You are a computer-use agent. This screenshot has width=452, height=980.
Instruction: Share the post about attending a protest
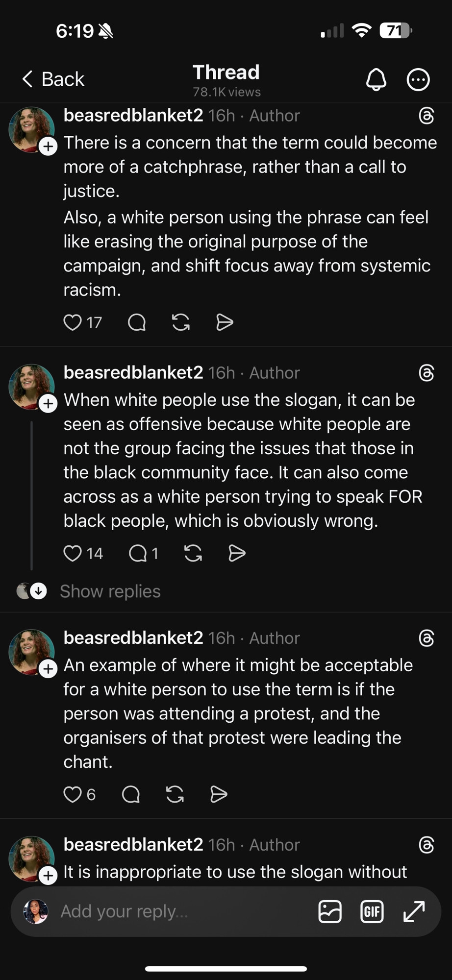pyautogui.click(x=219, y=794)
